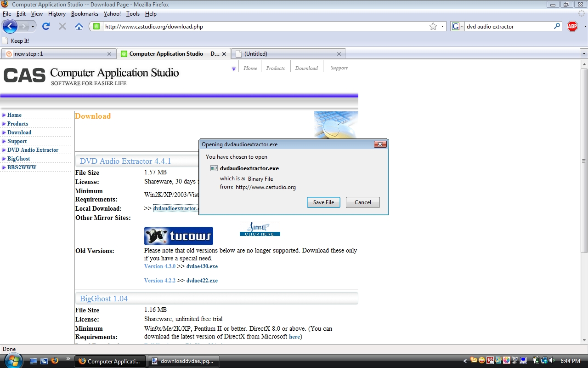Open the Adblock Plus ABP icon
588x368 pixels.
click(x=572, y=26)
